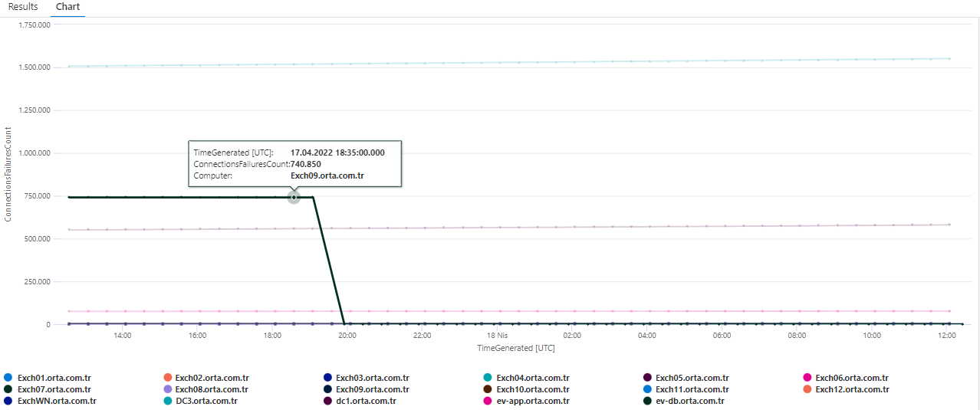Click highlighted data point on Exch09 line
The width and height of the screenshot is (980, 410).
(x=294, y=197)
